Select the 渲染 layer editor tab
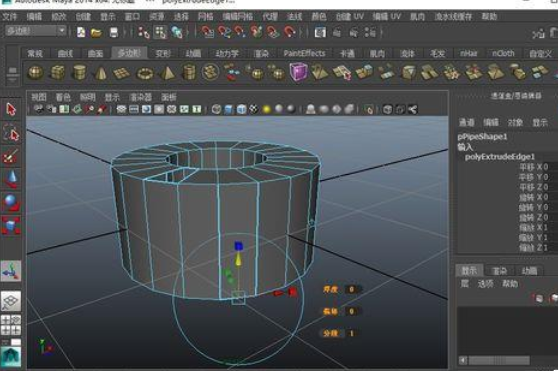The width and height of the screenshot is (558, 371). pos(499,271)
